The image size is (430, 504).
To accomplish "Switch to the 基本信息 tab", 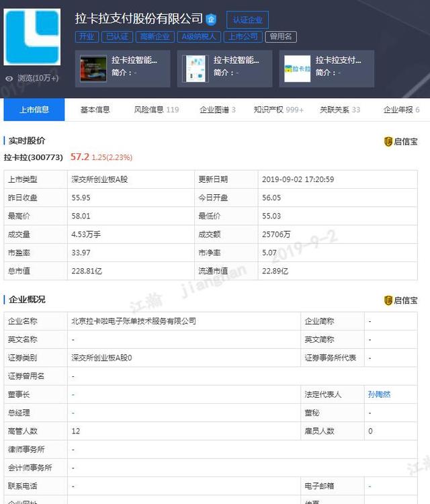I will (x=95, y=110).
